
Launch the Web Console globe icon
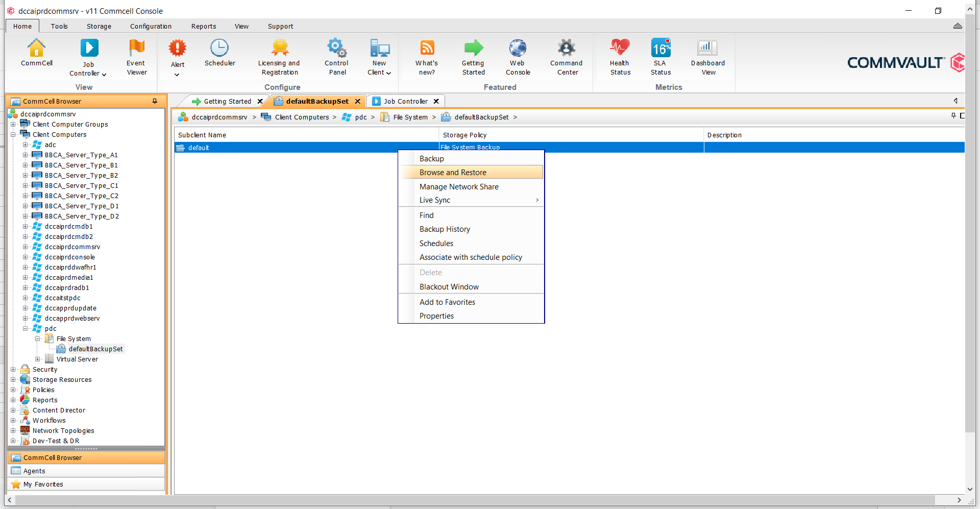tap(517, 48)
